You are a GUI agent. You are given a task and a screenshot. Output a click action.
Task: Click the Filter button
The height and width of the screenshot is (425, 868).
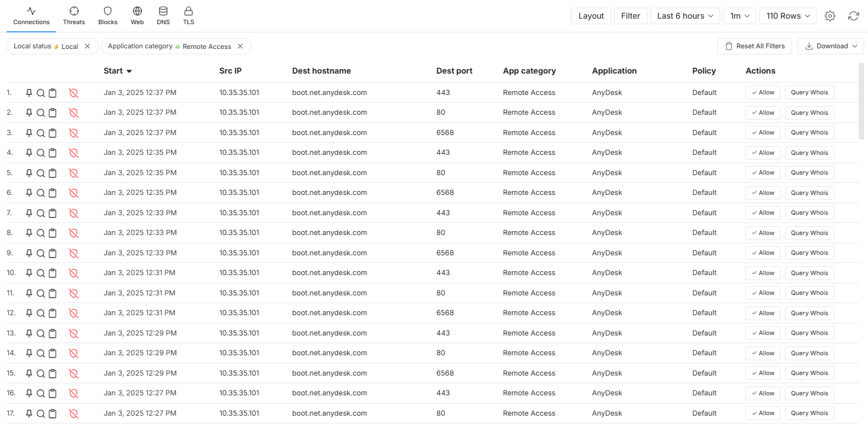[x=631, y=16]
